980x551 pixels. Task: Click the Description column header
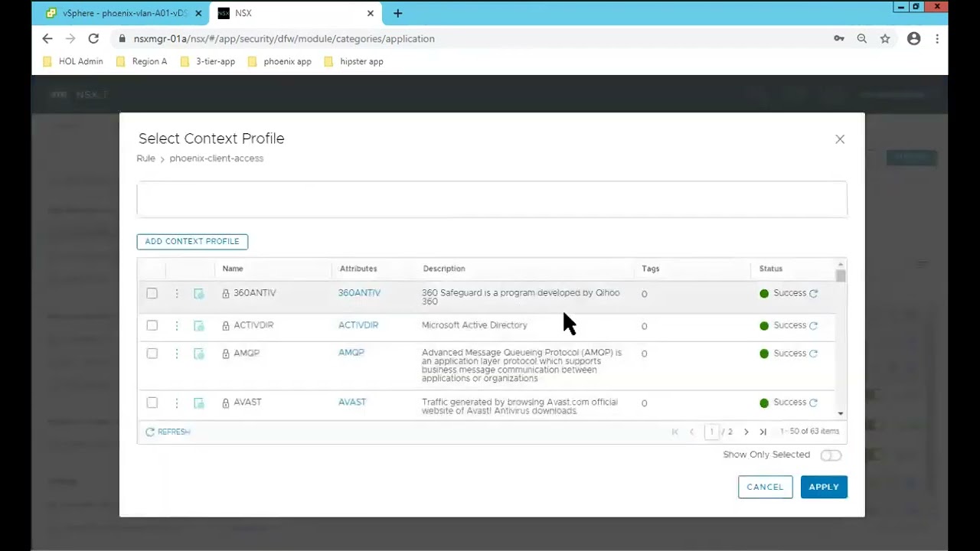[444, 269]
